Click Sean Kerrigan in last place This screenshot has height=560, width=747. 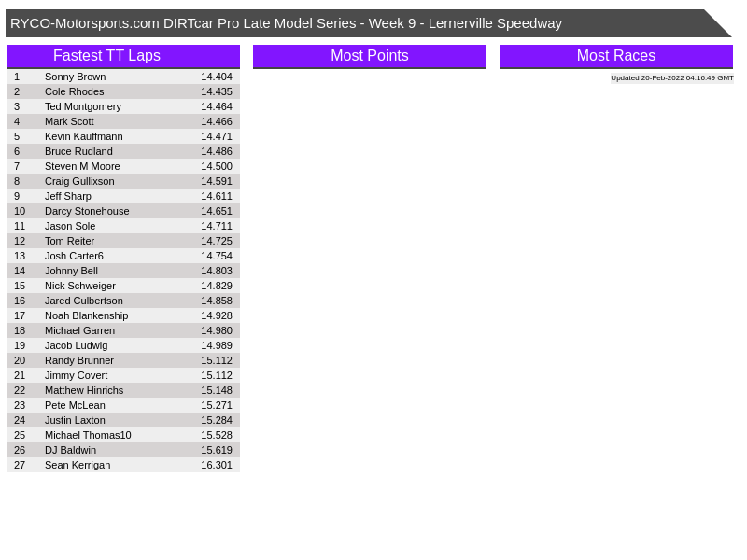(77, 465)
